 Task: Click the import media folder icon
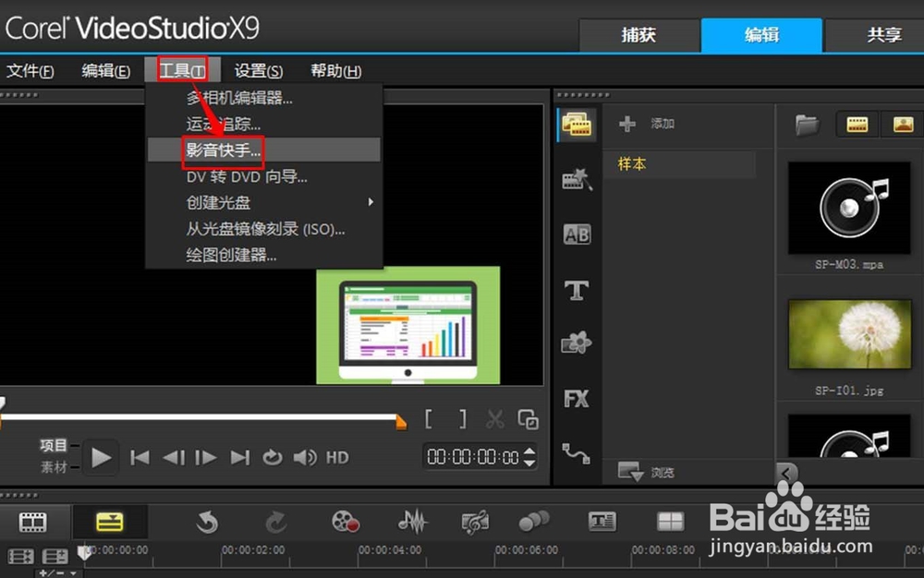click(807, 125)
